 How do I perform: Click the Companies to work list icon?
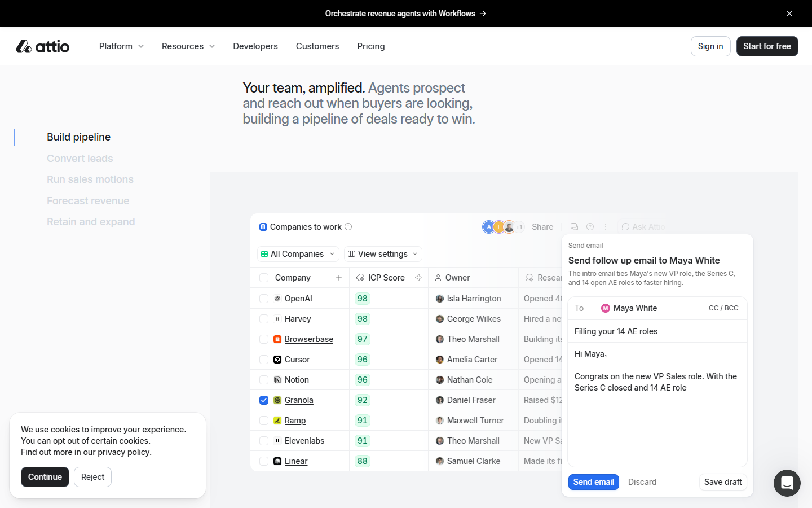pos(263,227)
